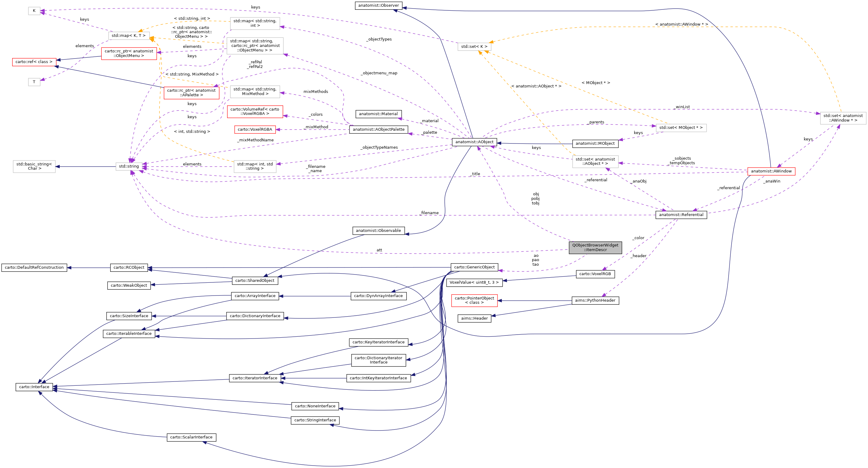Click the std::map< K, T > node
This screenshot has width=868, height=468.
tap(129, 36)
